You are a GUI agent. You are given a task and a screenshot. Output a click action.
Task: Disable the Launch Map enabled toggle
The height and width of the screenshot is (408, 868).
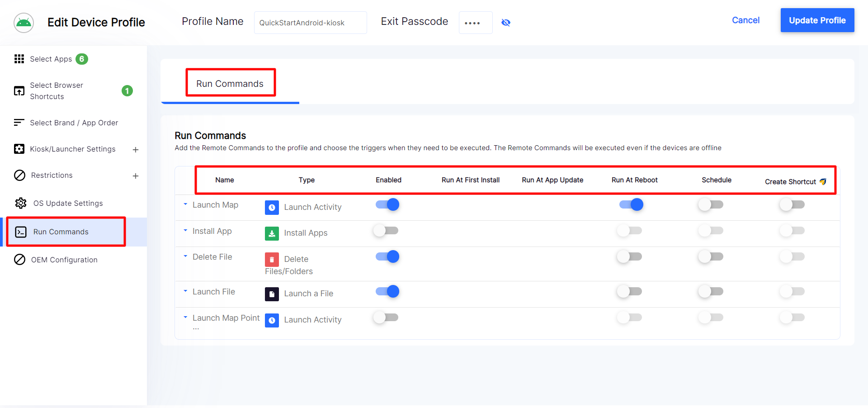coord(387,205)
